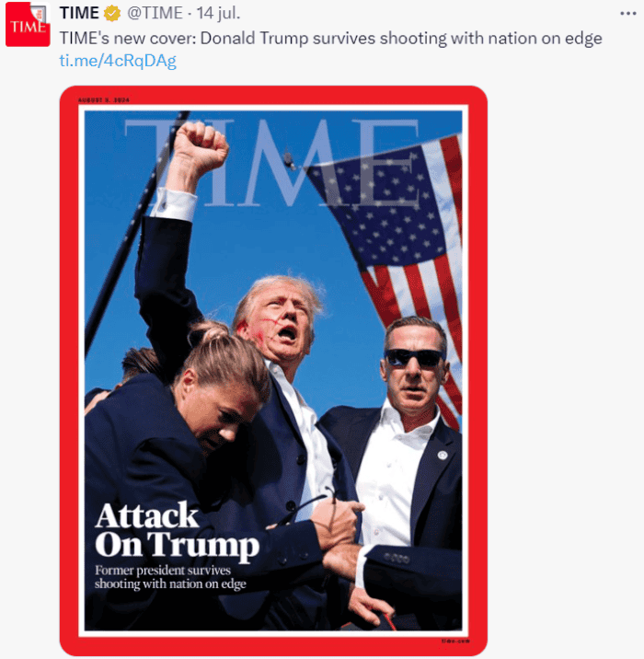
Task: Click the "Attack On Trump" cover headline
Action: coord(177,530)
